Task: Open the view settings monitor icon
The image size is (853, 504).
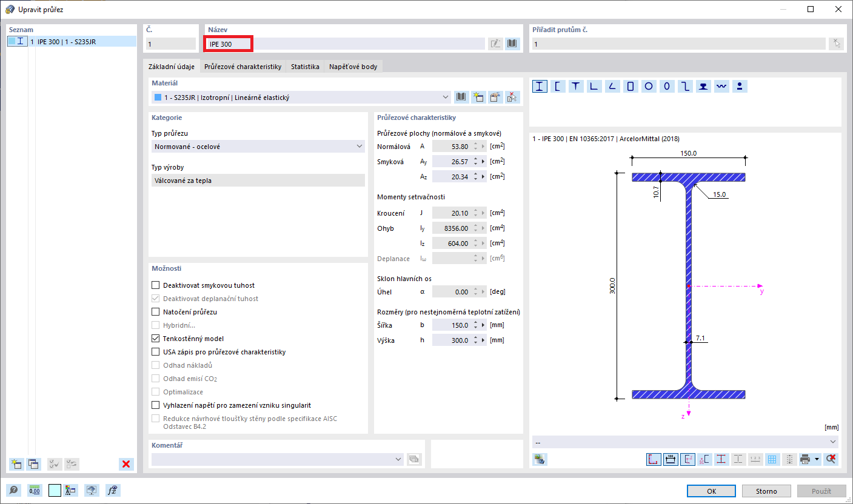Action: click(x=92, y=490)
